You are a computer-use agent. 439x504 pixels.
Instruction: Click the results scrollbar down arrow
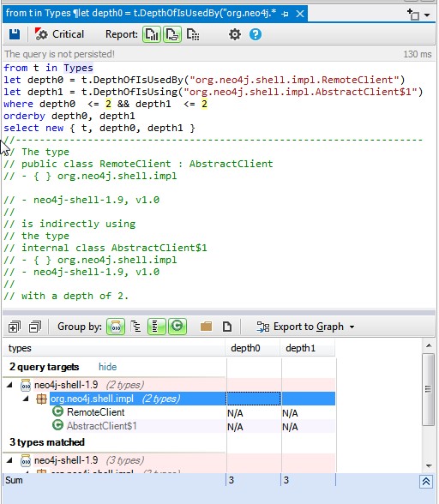tap(429, 465)
